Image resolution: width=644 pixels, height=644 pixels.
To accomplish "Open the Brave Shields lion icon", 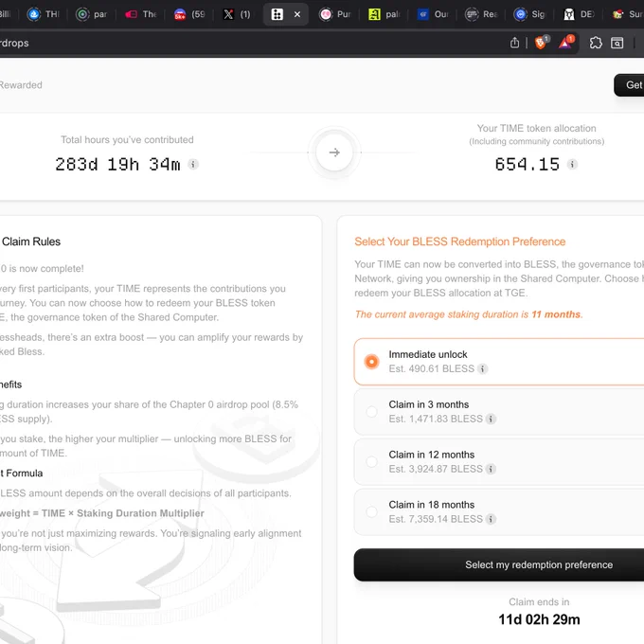I will pyautogui.click(x=542, y=42).
